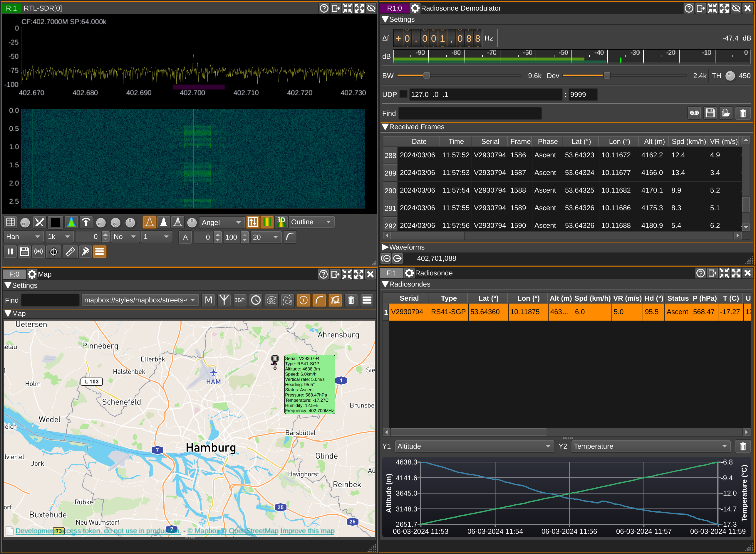Show beacons with the antenna icon
This screenshot has height=554, width=756.
click(224, 300)
